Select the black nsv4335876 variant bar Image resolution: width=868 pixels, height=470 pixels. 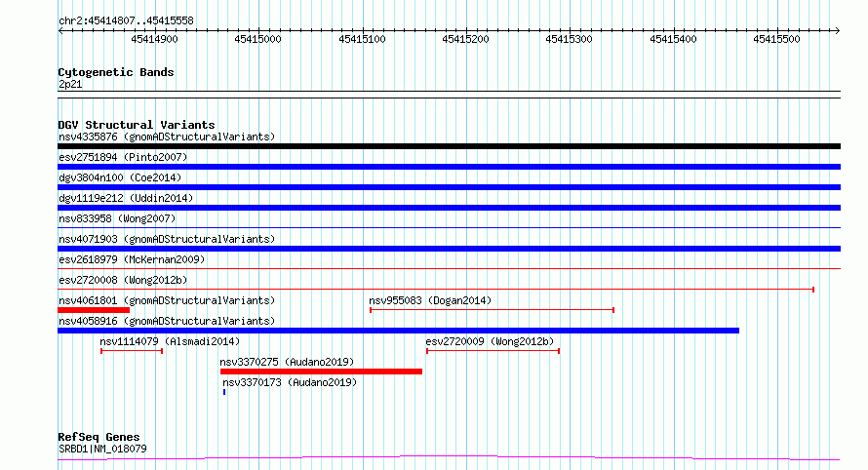pos(449,146)
